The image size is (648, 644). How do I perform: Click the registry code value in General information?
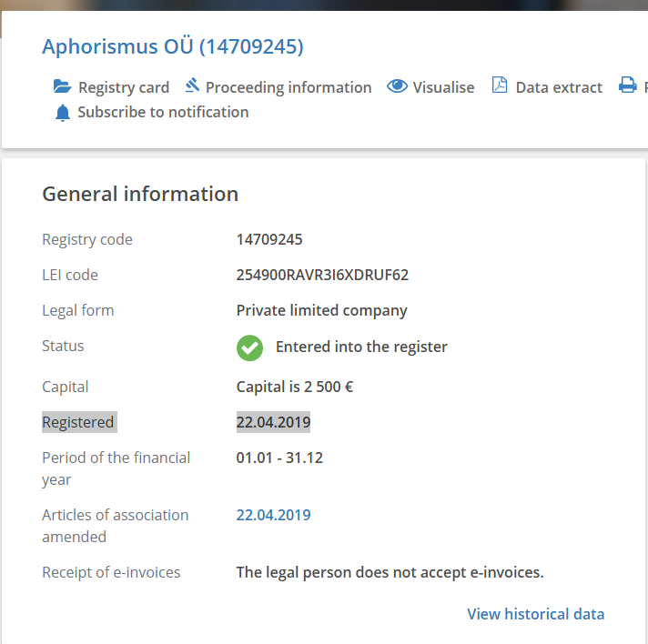[x=269, y=239]
